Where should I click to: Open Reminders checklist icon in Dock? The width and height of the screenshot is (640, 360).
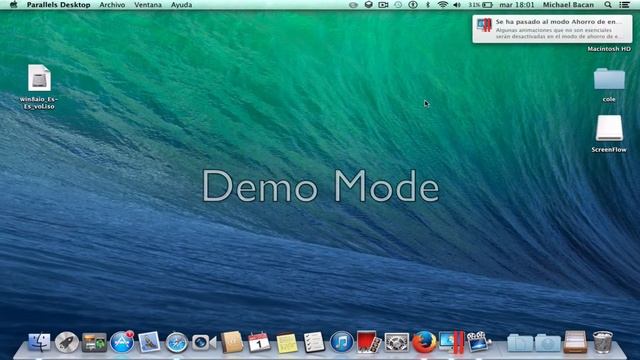coord(314,342)
